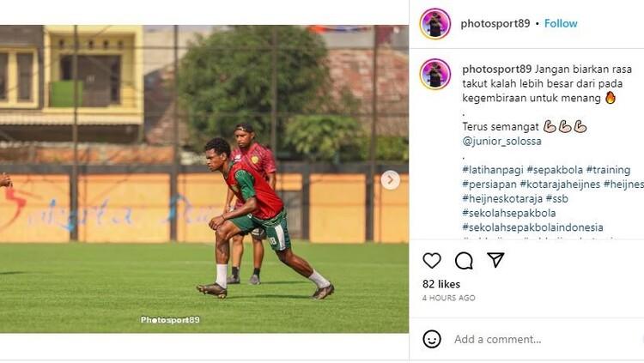Open the #sepakbola hashtag
The image size is (644, 363).
pyautogui.click(x=553, y=170)
